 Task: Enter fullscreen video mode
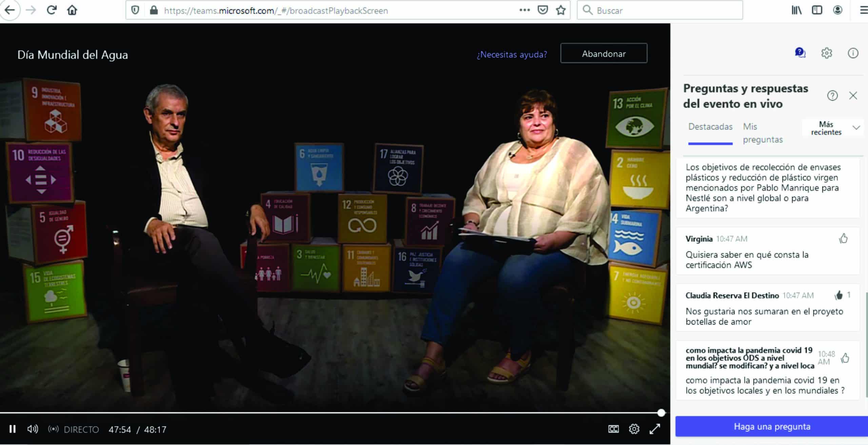655,429
